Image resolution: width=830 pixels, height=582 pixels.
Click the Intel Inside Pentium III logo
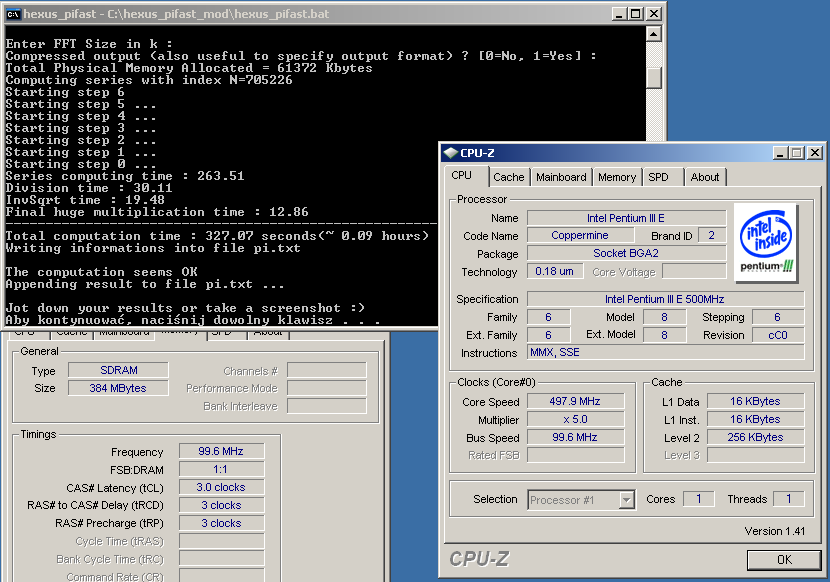pyautogui.click(x=765, y=243)
